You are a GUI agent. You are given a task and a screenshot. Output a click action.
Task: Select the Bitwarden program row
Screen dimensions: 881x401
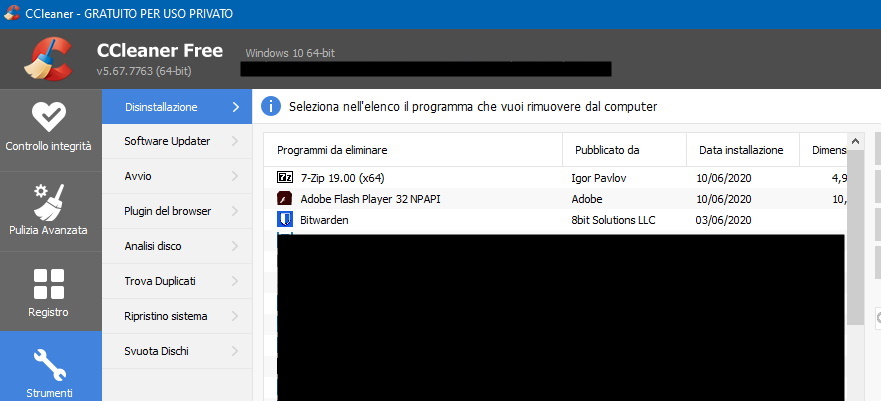tap(555, 220)
